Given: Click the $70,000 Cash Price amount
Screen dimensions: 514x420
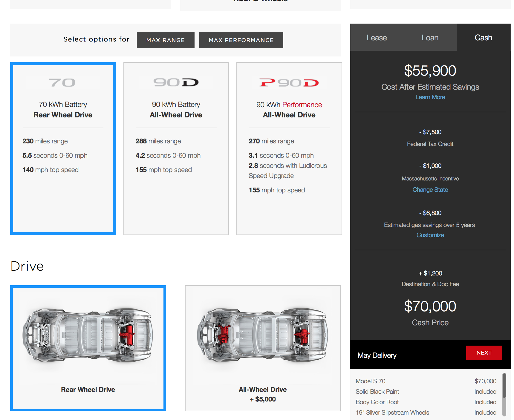Looking at the screenshot, I should [430, 306].
